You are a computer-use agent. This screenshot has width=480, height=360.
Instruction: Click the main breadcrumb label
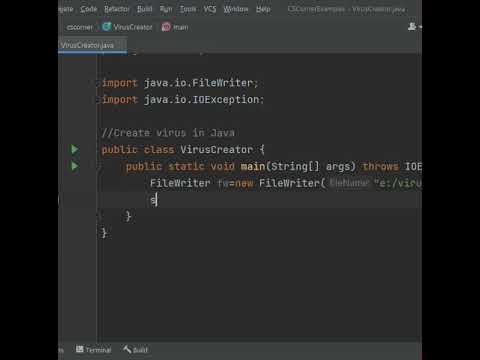click(x=180, y=27)
